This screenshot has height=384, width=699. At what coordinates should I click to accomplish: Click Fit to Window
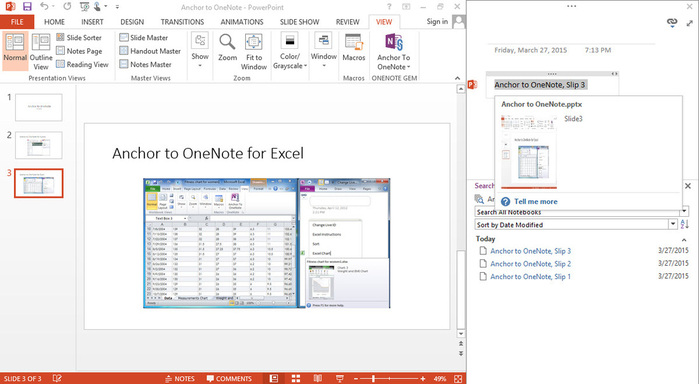[254, 51]
